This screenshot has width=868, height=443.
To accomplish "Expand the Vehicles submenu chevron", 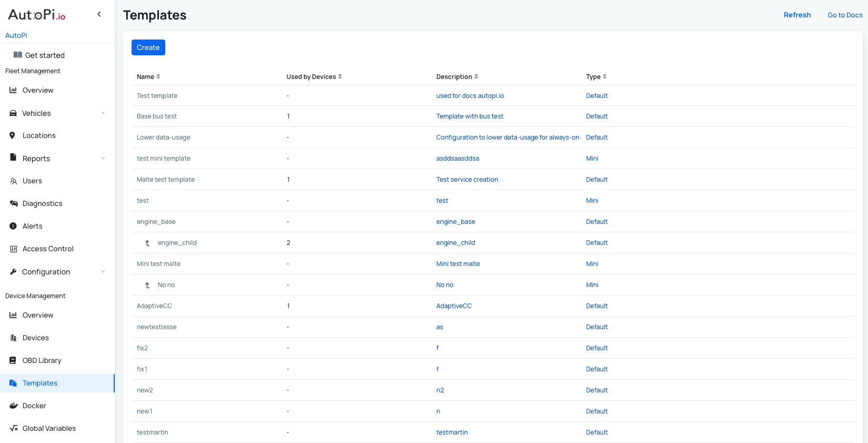I will point(103,113).
